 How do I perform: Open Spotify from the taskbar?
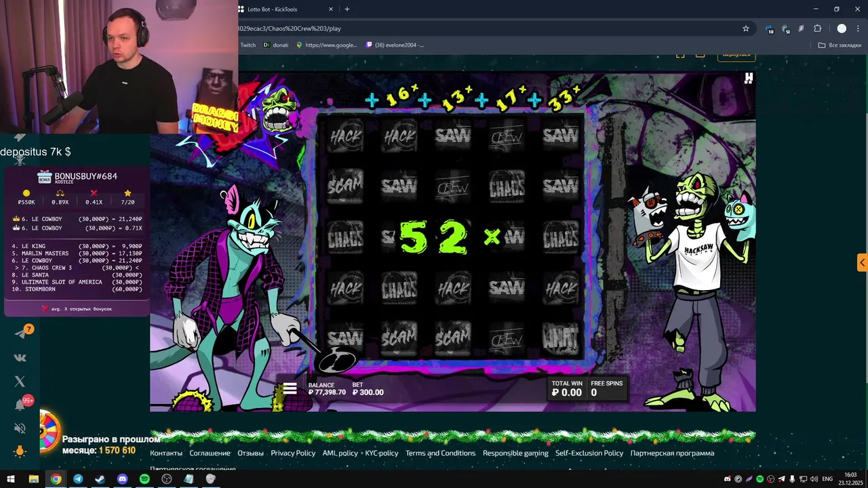coord(144,479)
